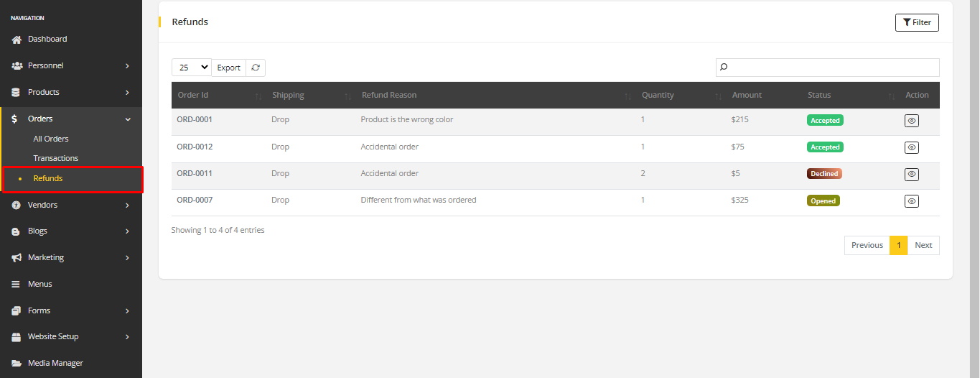Expand the Products menu chevron

click(127, 92)
